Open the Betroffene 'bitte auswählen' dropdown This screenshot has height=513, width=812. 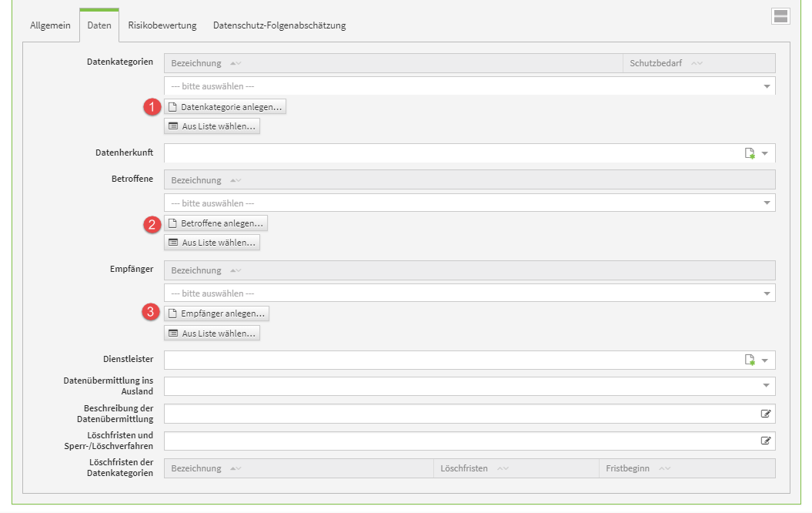[469, 203]
